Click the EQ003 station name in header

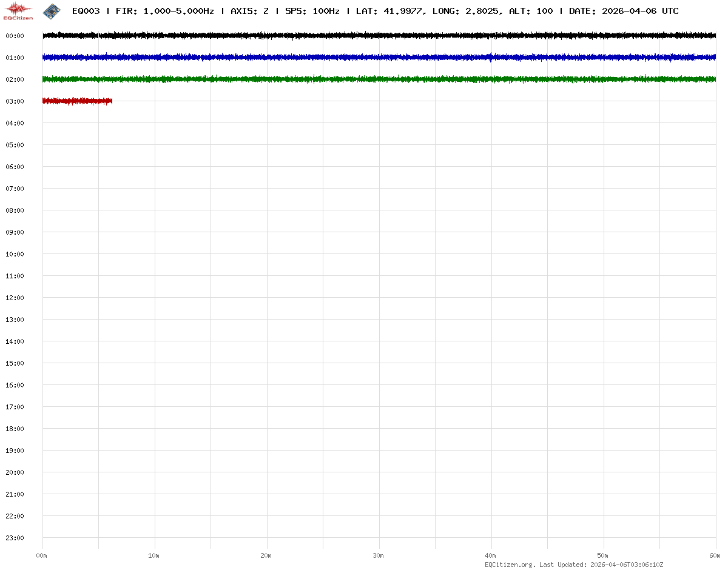tap(86, 11)
